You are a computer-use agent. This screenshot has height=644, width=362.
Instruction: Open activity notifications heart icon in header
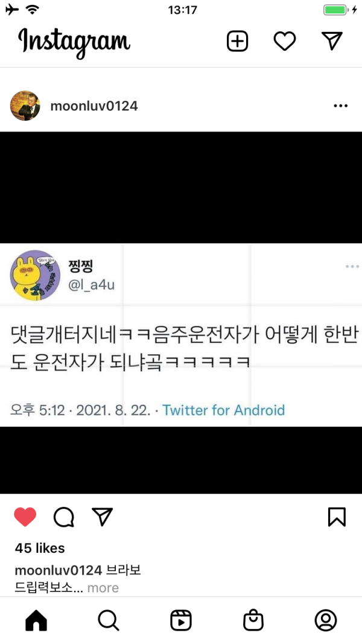click(x=285, y=42)
